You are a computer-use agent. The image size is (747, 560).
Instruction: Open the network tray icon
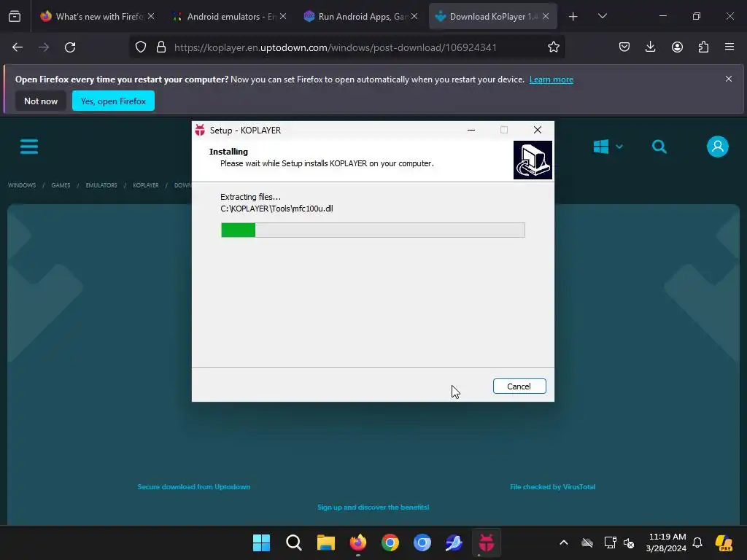coord(611,542)
